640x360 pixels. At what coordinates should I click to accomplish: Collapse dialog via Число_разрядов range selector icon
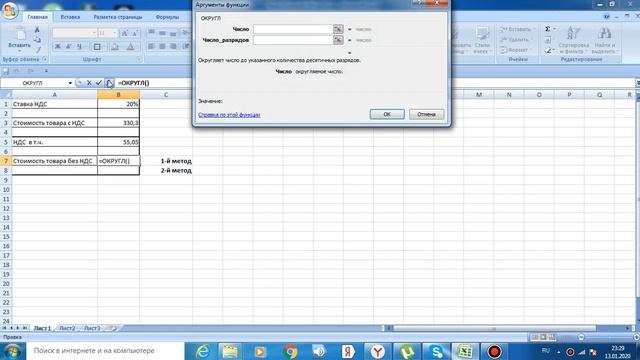[338, 40]
